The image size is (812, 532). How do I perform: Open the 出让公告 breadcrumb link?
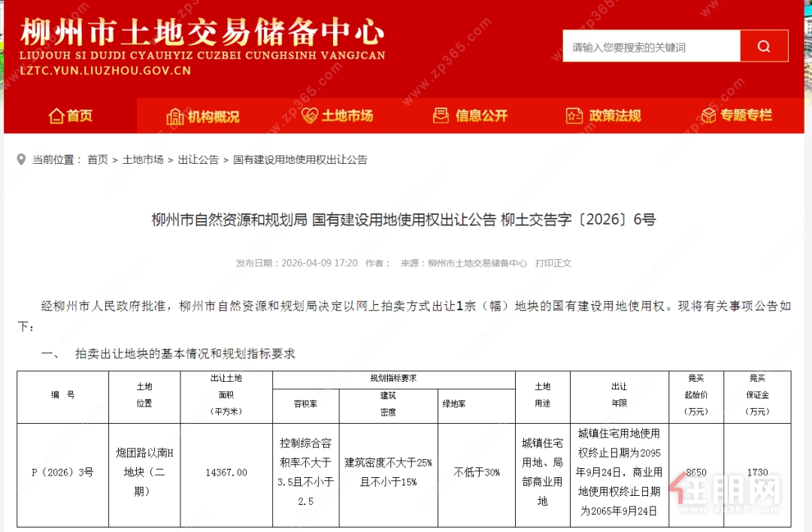coord(198,159)
